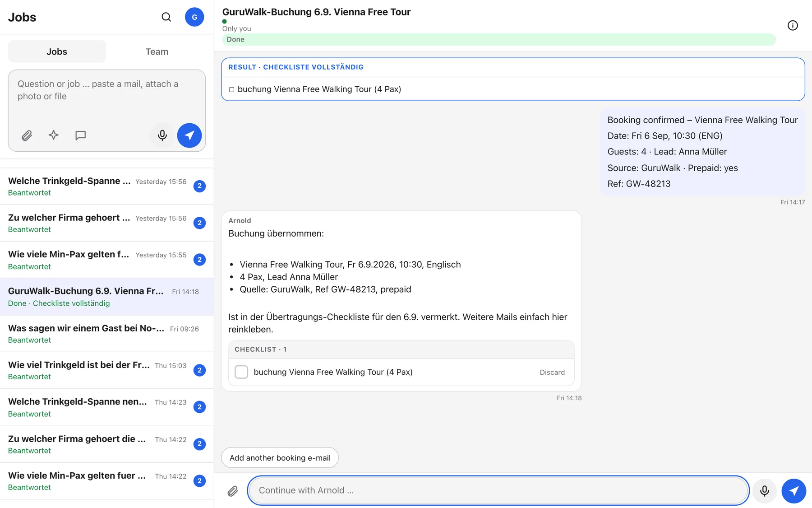The image size is (812, 508).
Task: Click the small checkbox in the Result box
Action: (x=231, y=89)
